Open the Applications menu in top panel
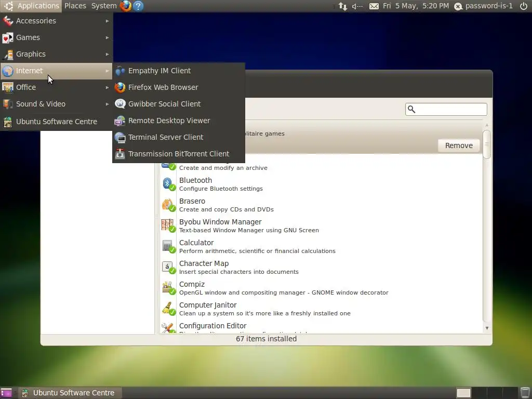This screenshot has height=399, width=532. point(31,6)
